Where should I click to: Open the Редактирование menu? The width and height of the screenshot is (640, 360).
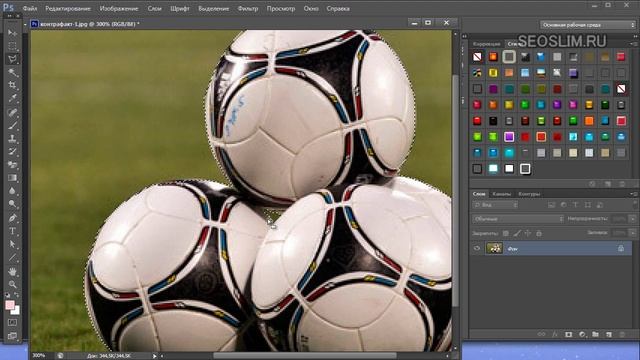click(68, 8)
